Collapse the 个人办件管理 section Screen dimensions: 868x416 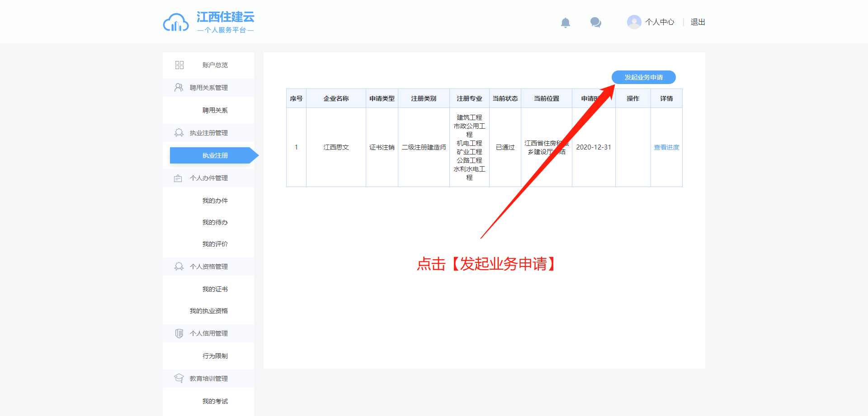[208, 178]
